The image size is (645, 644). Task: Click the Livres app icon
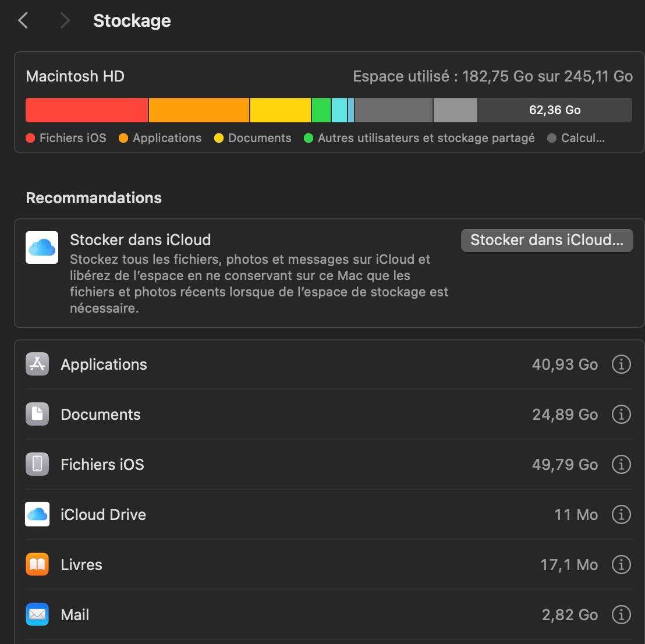tap(37, 565)
